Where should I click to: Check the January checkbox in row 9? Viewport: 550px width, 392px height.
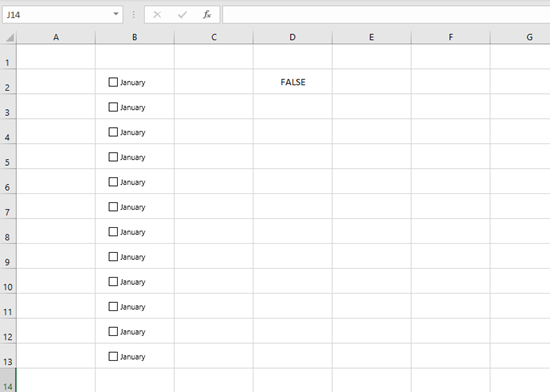tap(113, 257)
